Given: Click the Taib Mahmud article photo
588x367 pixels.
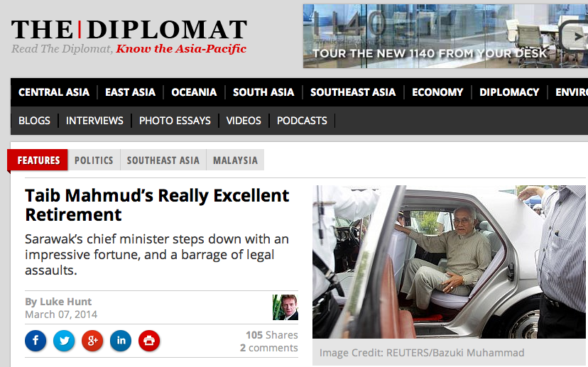Looking at the screenshot, I should click(x=450, y=262).
